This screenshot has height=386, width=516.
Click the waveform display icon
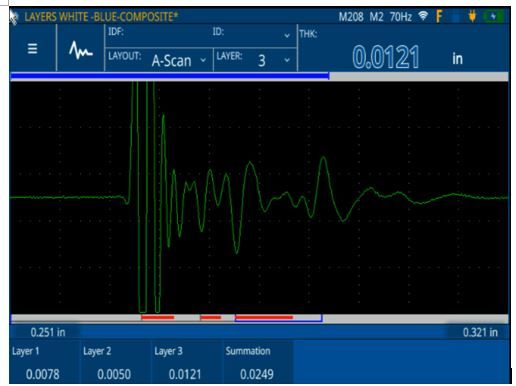point(80,50)
